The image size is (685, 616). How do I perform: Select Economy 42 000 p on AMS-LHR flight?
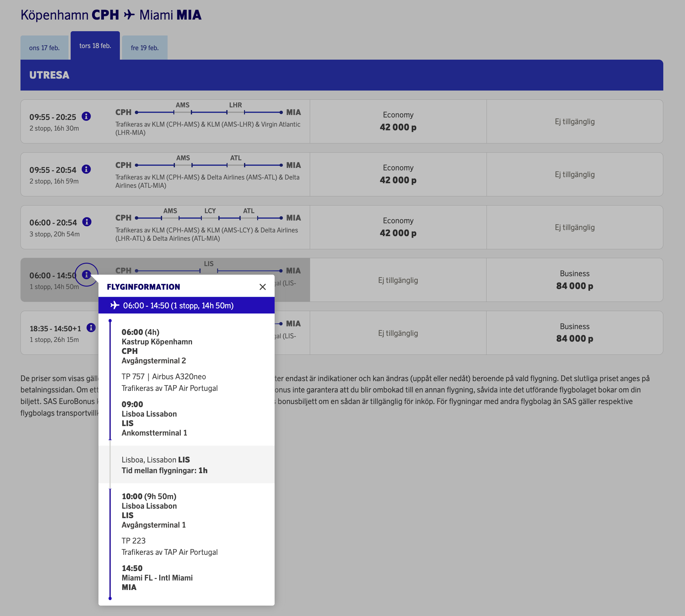(398, 121)
